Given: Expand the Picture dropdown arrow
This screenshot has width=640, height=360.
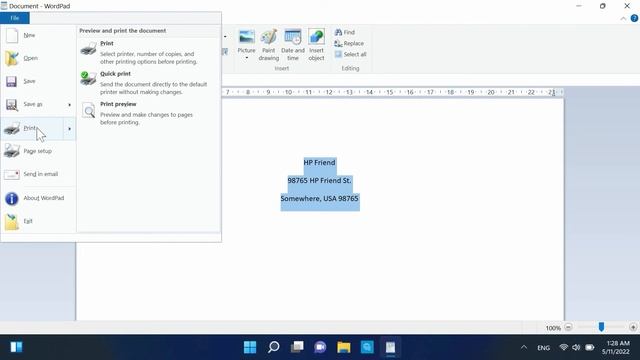Looking at the screenshot, I should click(247, 58).
